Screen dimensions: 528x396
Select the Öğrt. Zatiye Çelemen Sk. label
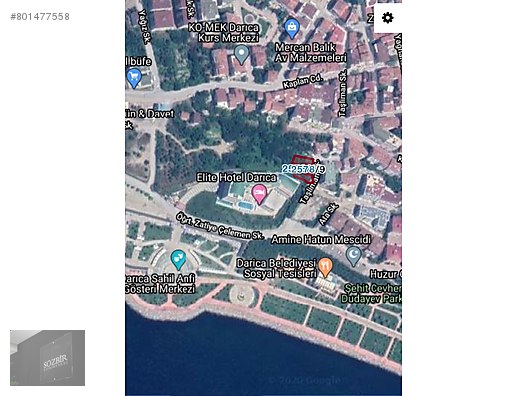pos(220,226)
